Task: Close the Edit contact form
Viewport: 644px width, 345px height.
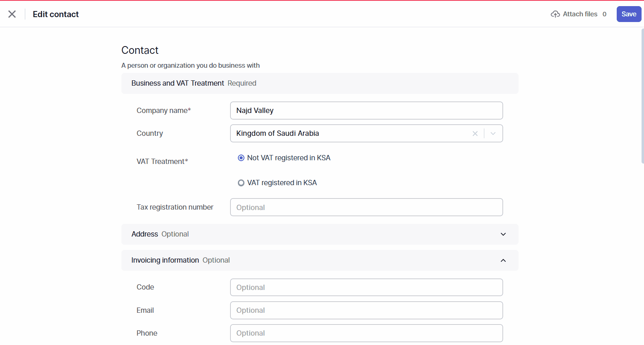Action: coord(12,14)
